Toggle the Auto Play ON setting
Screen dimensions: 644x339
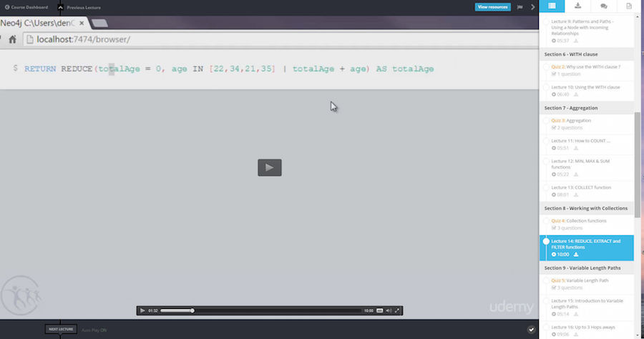pos(94,330)
